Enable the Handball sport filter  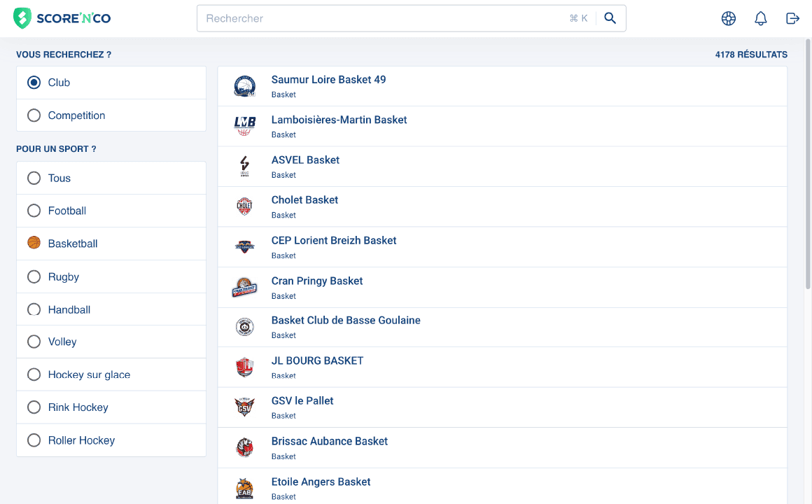pos(34,309)
